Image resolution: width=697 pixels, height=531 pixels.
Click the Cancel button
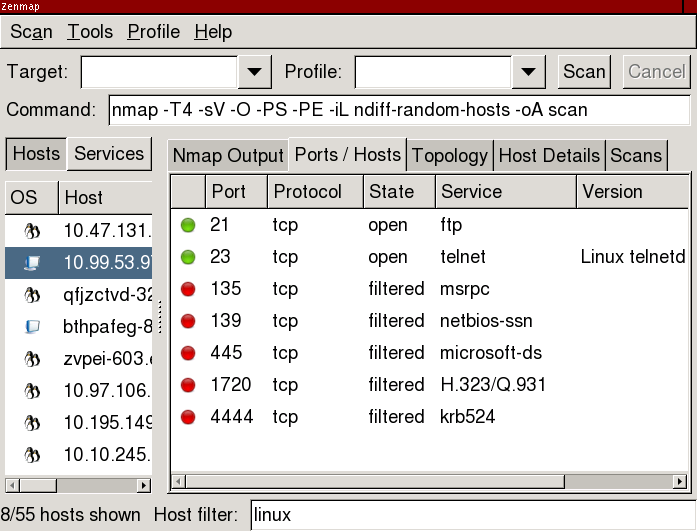coord(657,72)
